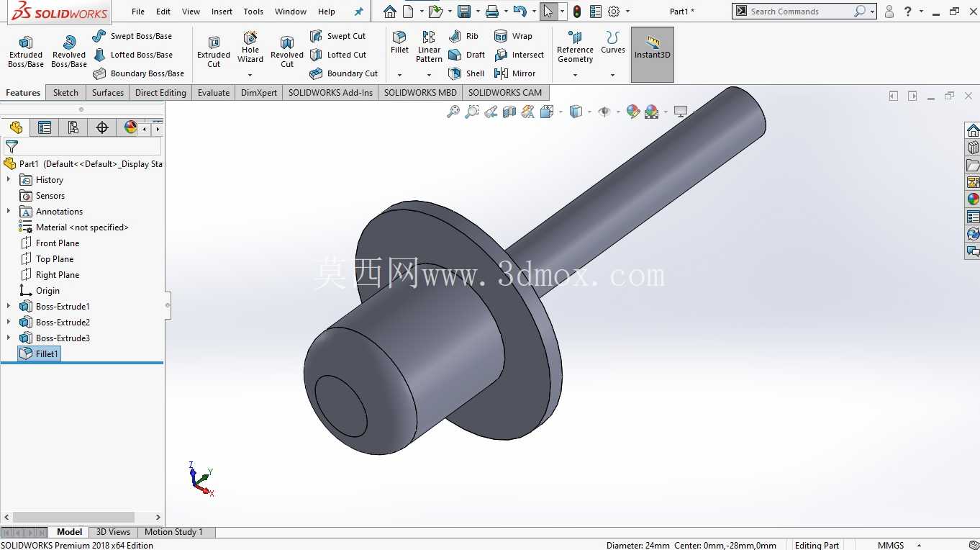Start an Extruded Cut feature
Screen dimensions: 980x550
[214, 51]
